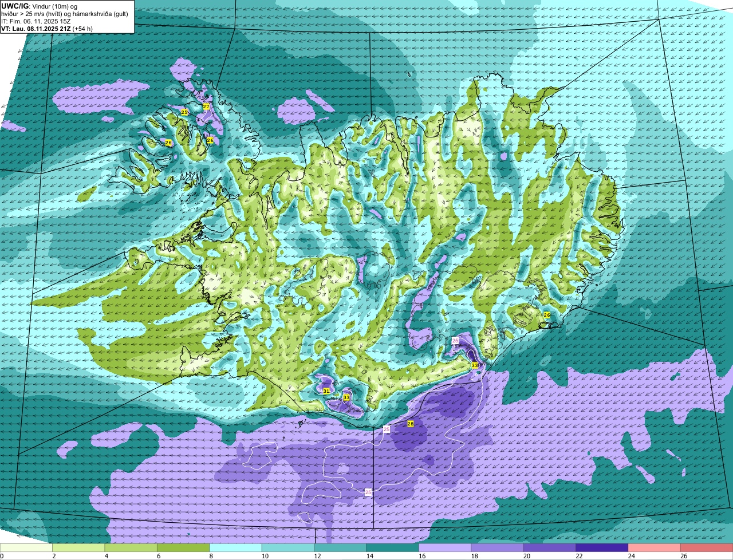Click the "IT: Fim. 06. 11. 2025 15Z" line
Screen dimensions: 733x560
click(x=35, y=21)
